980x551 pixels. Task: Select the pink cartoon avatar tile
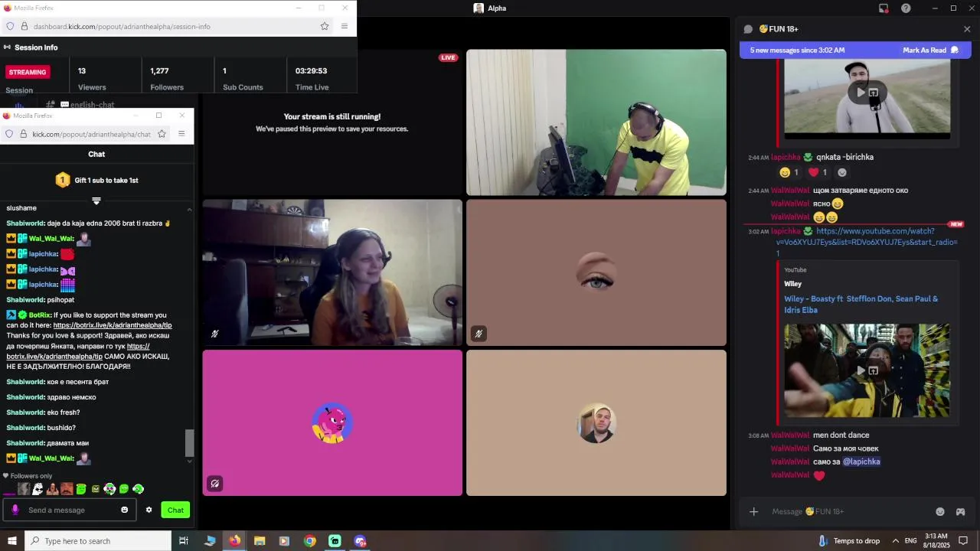pyautogui.click(x=332, y=422)
